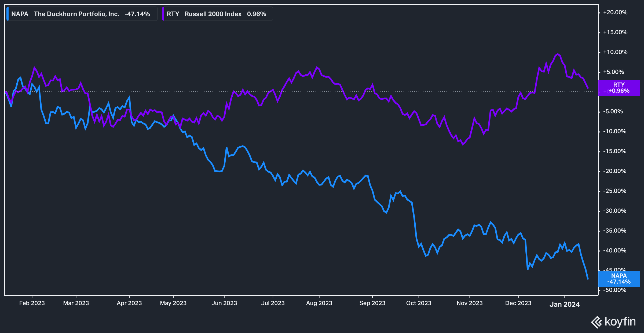Click the Feb 2023 axis label
This screenshot has height=333, width=644.
[x=32, y=303]
